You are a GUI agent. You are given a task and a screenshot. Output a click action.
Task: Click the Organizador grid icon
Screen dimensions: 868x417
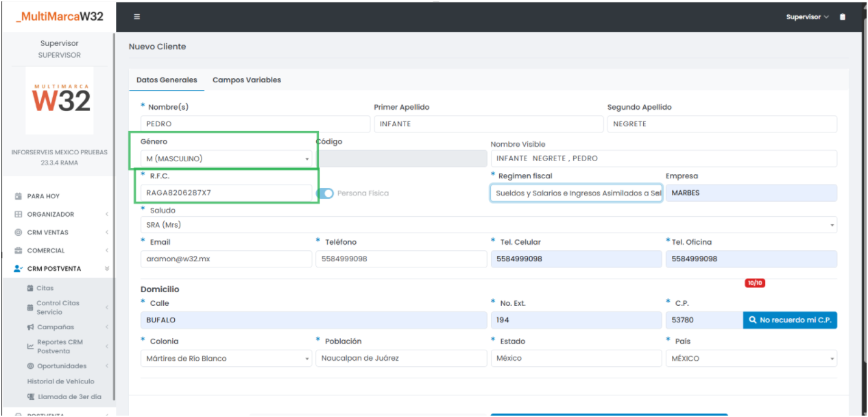[x=19, y=214]
